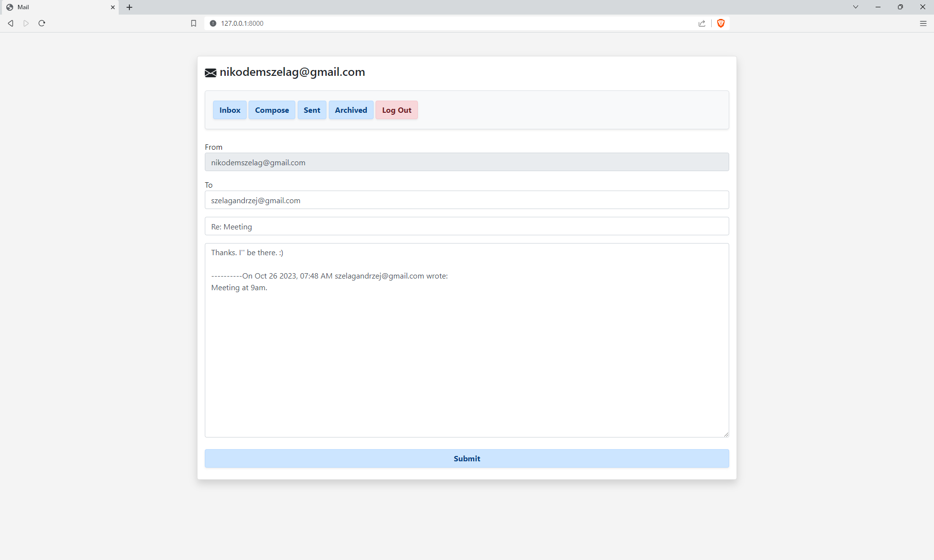View site information icon beside URL
The height and width of the screenshot is (560, 934).
tap(213, 23)
